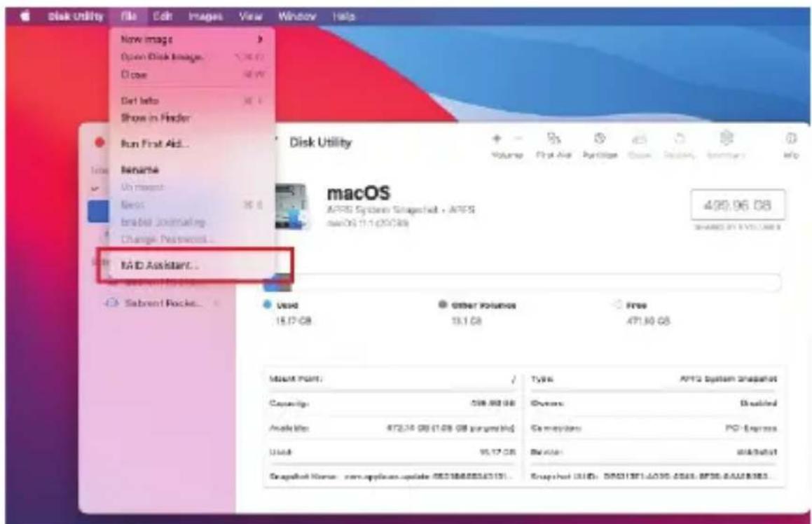Click the Snapshot UUID row
This screenshot has height=524, width=812.
click(x=654, y=476)
